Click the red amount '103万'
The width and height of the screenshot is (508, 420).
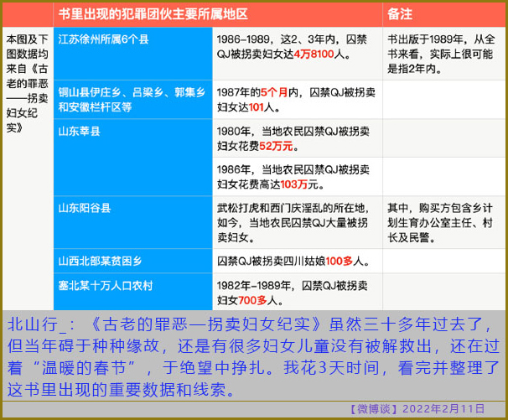(x=294, y=184)
